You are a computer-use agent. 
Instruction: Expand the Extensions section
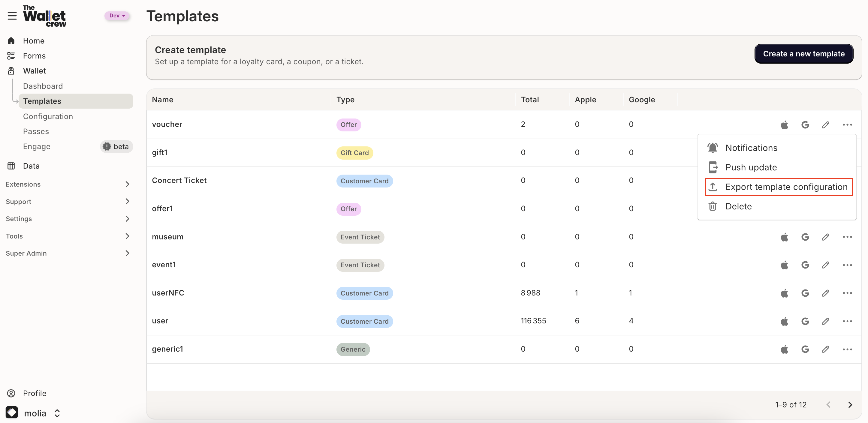click(x=68, y=184)
